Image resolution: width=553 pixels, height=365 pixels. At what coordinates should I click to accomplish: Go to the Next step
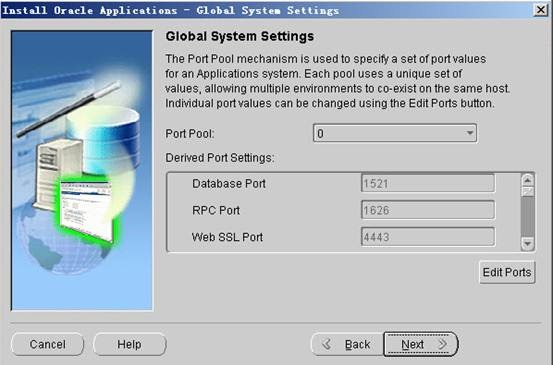[x=421, y=344]
